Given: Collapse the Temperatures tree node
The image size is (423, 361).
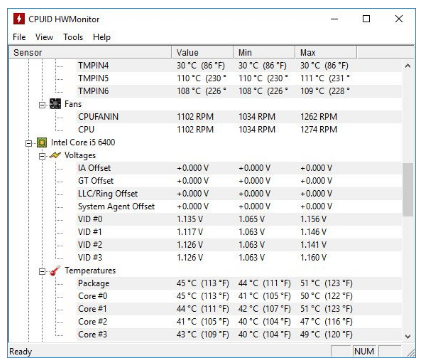Looking at the screenshot, I should [42, 272].
